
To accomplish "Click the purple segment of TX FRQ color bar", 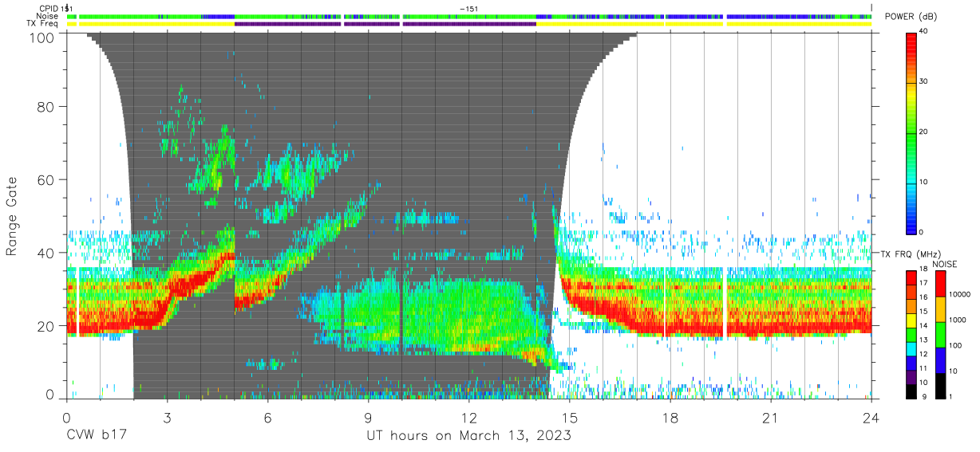I will point(913,378).
